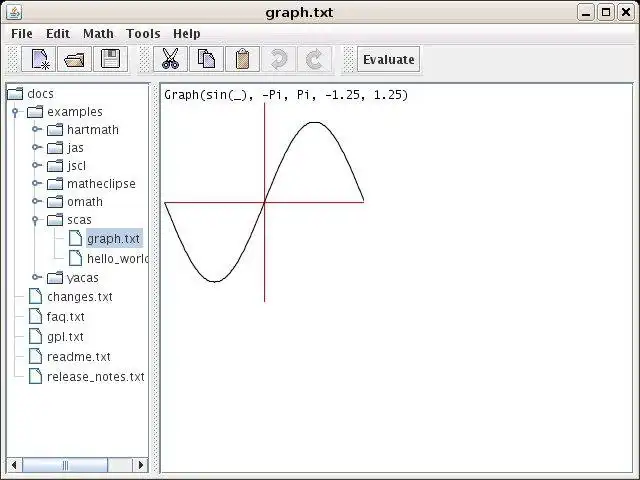The image size is (640, 480).
Task: Click the tree scrollbar right arrow
Action: pyautogui.click(x=141, y=465)
